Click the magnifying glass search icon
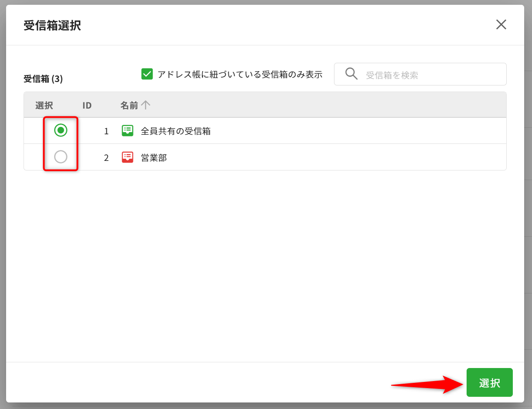532x409 pixels. [351, 74]
